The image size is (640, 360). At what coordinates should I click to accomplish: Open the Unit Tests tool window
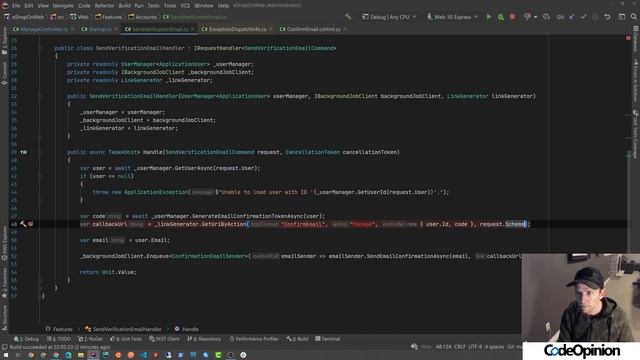pos(126,339)
